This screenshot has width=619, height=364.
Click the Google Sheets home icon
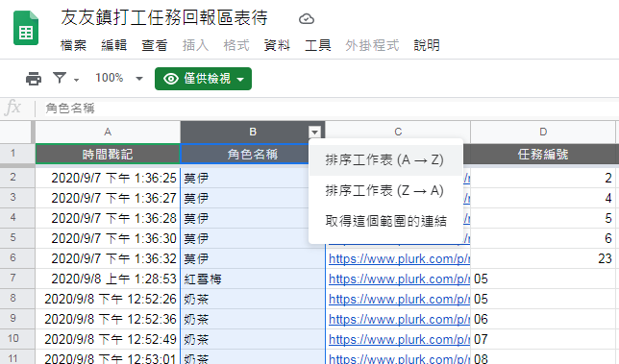click(x=26, y=29)
